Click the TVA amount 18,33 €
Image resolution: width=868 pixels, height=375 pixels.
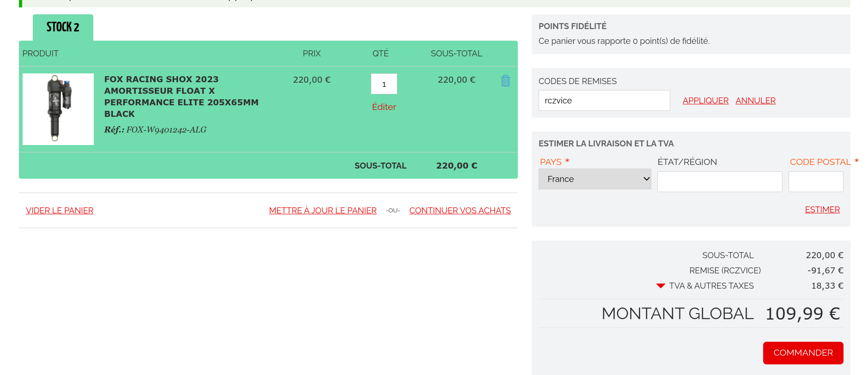click(827, 286)
